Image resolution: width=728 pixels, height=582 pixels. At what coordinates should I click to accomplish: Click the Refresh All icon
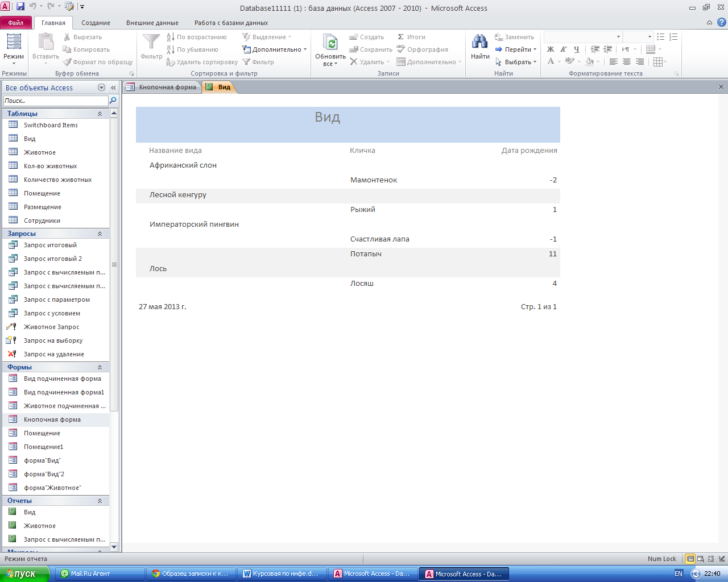(330, 43)
